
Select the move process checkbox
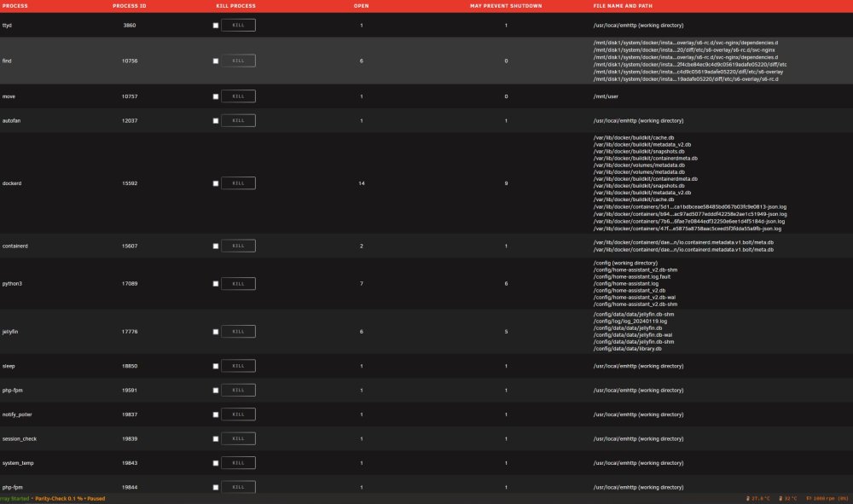pyautogui.click(x=216, y=96)
